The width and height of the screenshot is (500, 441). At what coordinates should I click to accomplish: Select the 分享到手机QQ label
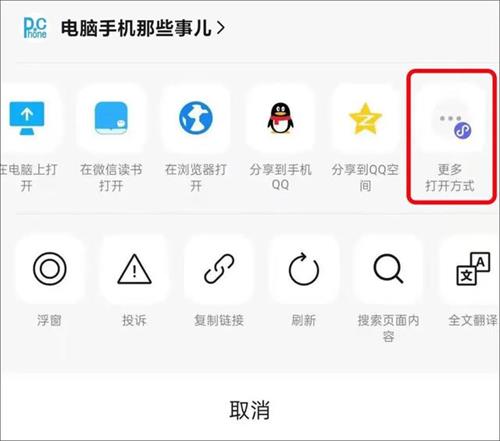[280, 177]
